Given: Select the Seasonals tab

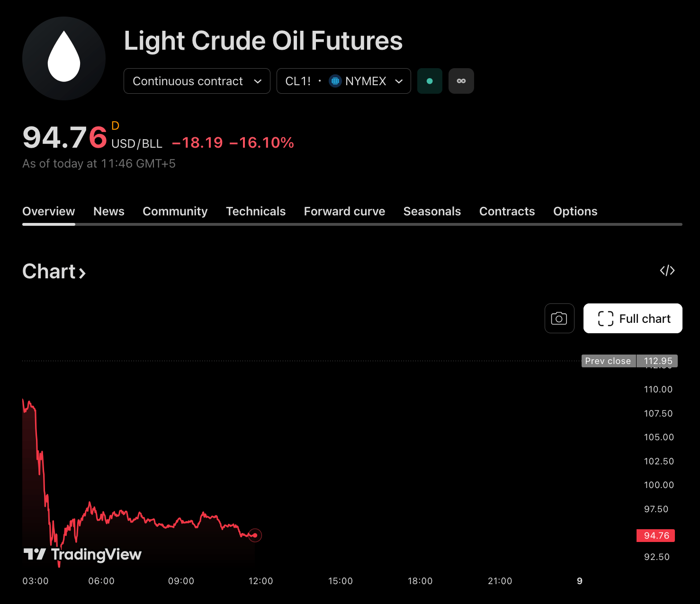Looking at the screenshot, I should coord(432,211).
